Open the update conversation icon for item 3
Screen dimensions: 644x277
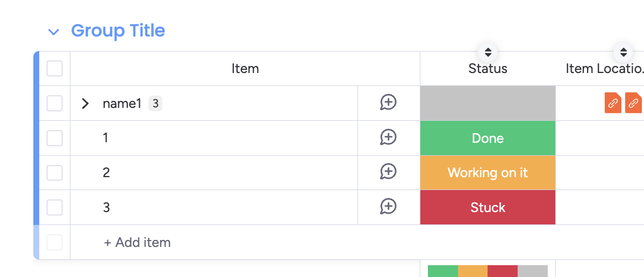click(388, 207)
